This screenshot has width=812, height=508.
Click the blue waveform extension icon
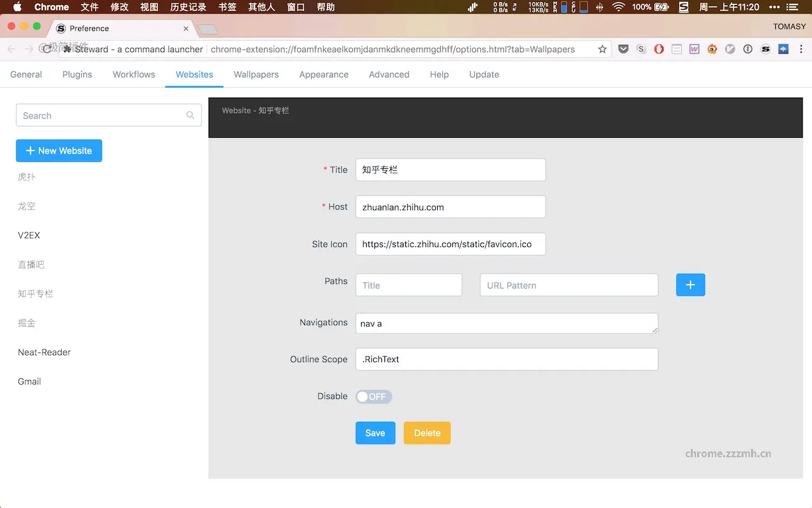(783, 48)
